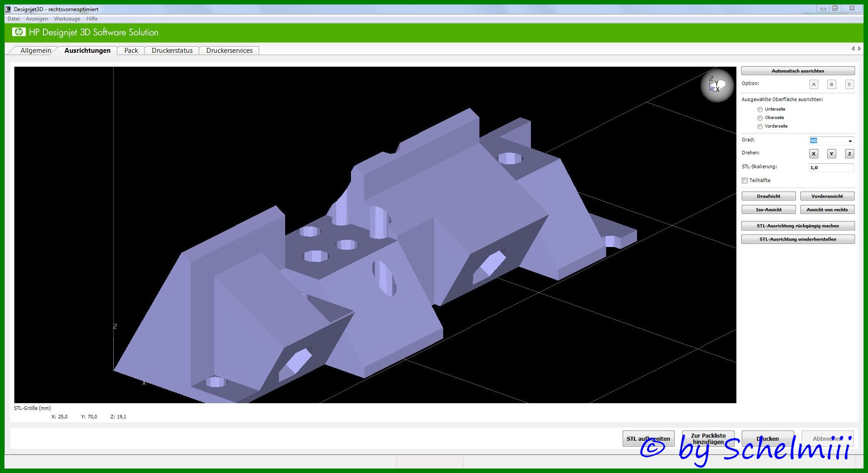Screen dimensions: 868x473
Task: Click Zur Packliste hinzufügen button
Action: coord(708,439)
